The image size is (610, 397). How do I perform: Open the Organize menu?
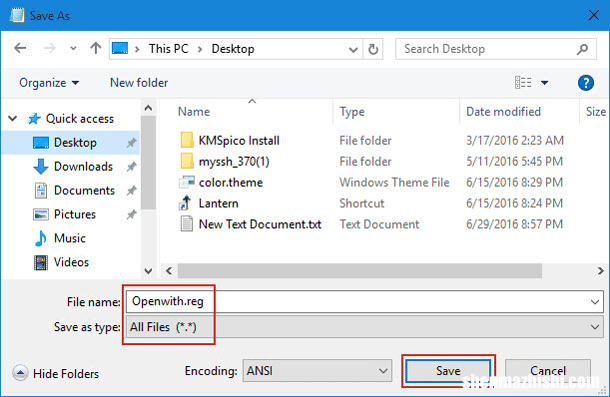pos(49,83)
